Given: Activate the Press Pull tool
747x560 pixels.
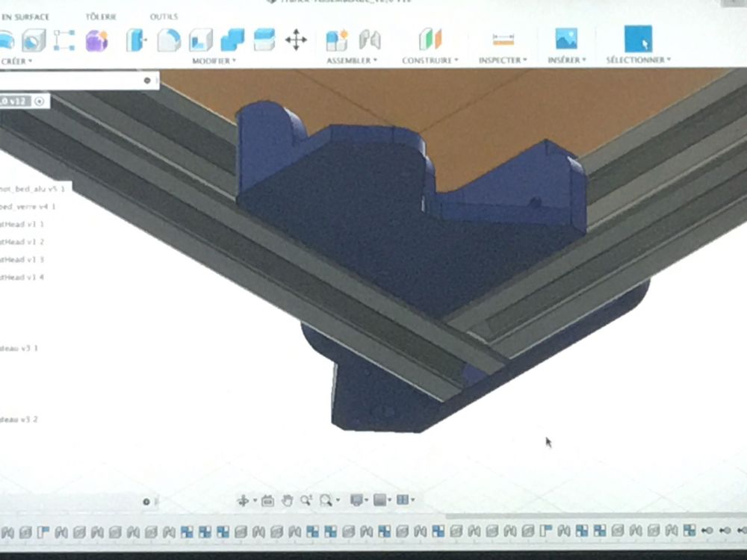Looking at the screenshot, I should 136,40.
